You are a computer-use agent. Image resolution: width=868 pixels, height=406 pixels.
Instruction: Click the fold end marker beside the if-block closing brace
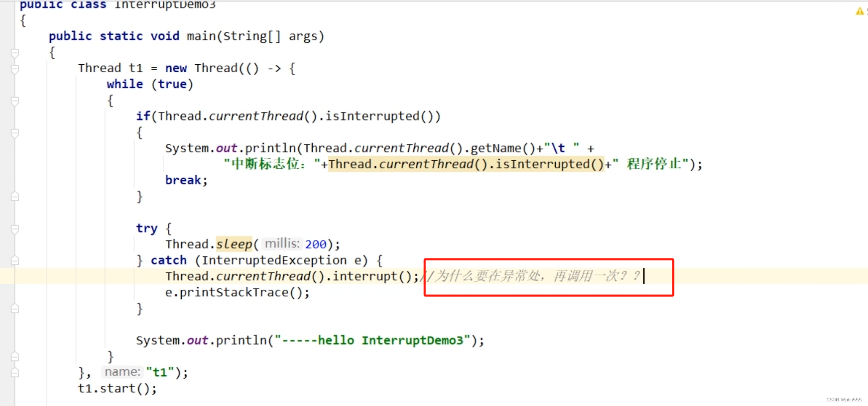(15, 197)
